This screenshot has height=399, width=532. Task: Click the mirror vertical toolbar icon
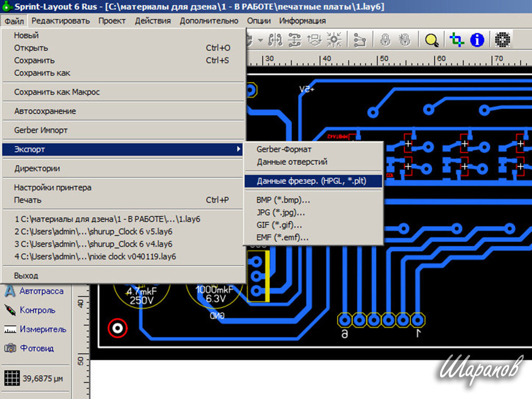295,39
